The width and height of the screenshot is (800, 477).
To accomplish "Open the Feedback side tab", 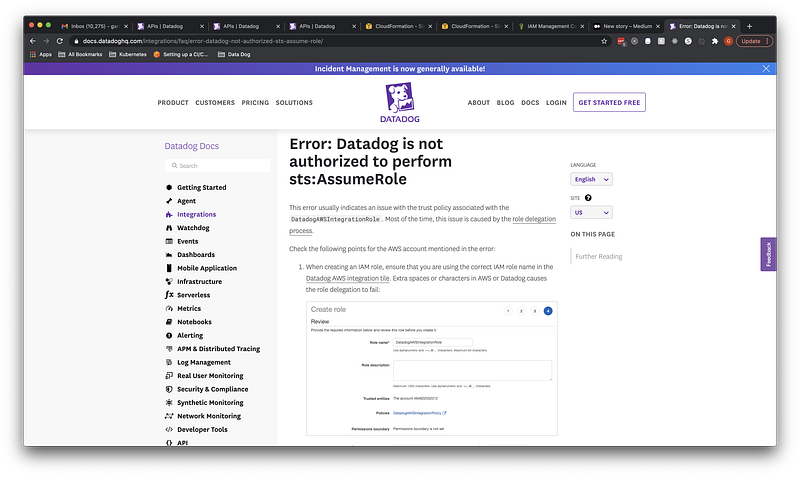I will 768,254.
